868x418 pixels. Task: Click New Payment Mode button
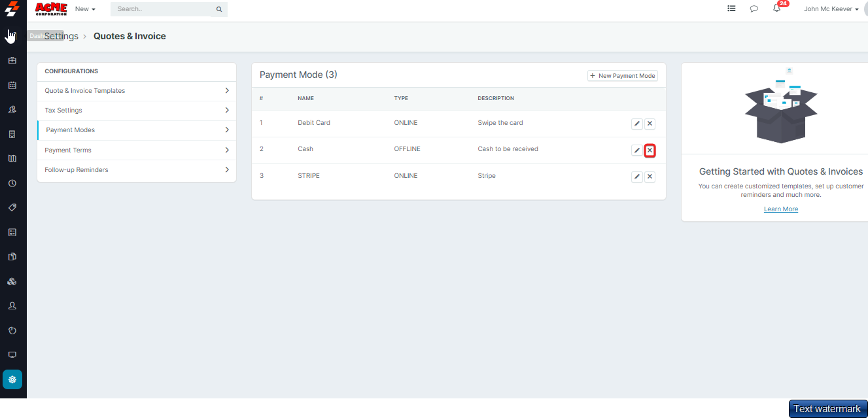(622, 76)
